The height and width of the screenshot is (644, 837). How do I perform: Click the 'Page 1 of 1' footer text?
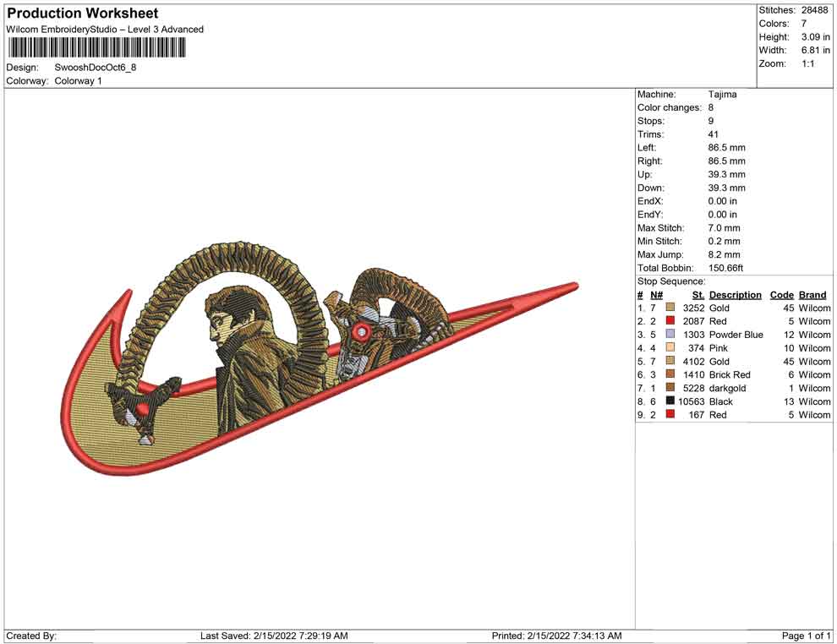tap(806, 636)
